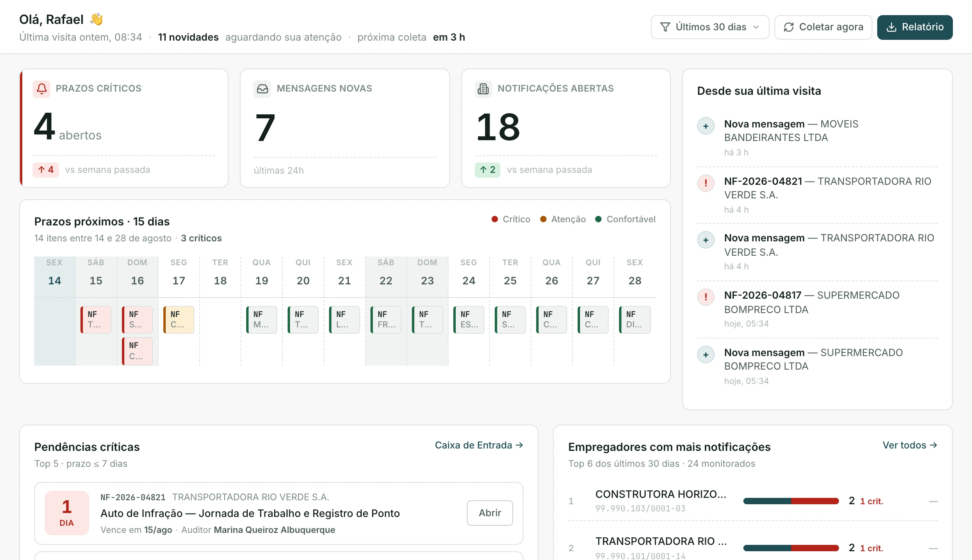
Task: Click the alert icon beside NF-2026-04821 activity
Action: pos(706,183)
